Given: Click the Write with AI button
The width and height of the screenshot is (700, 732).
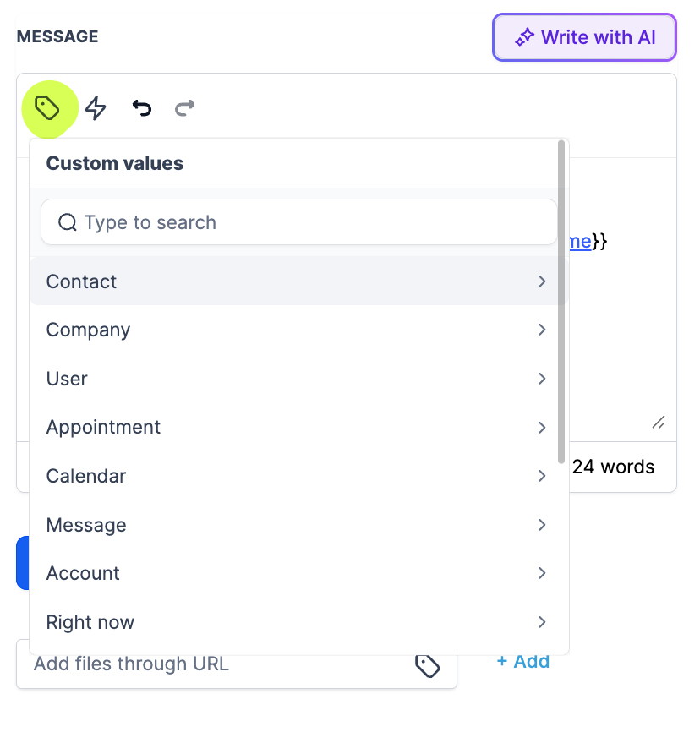Looking at the screenshot, I should click(x=584, y=37).
